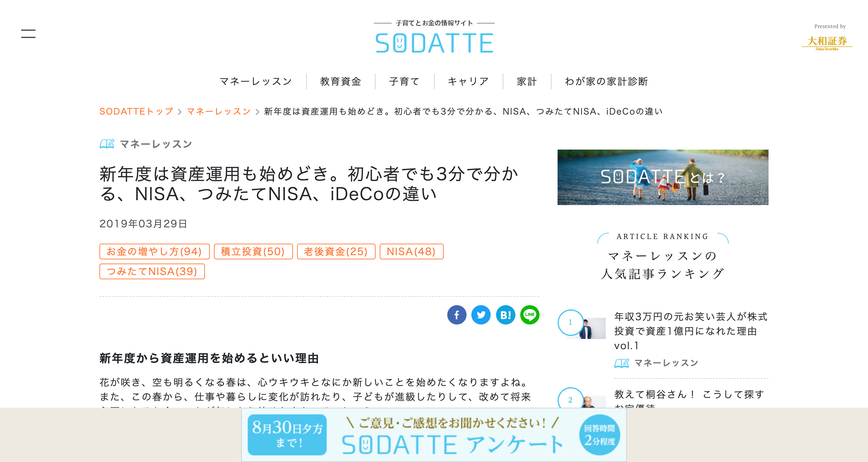Click article title 新年度は資産運用も始めどき
This screenshot has height=462, width=868.
[309, 184]
